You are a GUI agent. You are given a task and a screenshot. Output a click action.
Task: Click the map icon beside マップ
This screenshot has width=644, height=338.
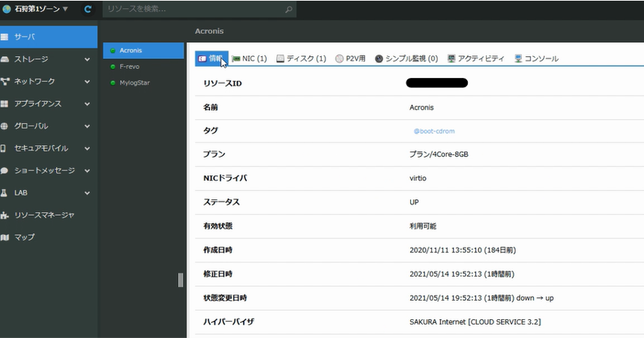click(x=4, y=238)
